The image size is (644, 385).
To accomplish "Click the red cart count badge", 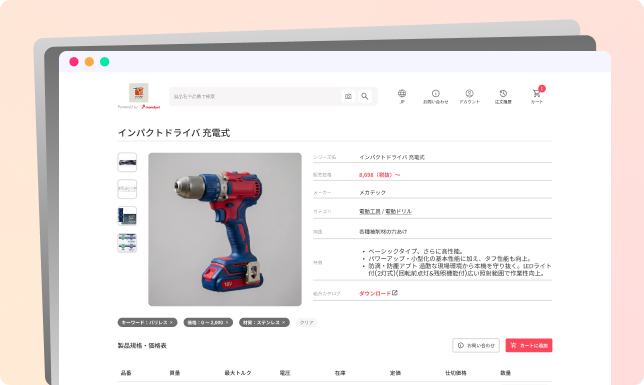I will (x=542, y=88).
